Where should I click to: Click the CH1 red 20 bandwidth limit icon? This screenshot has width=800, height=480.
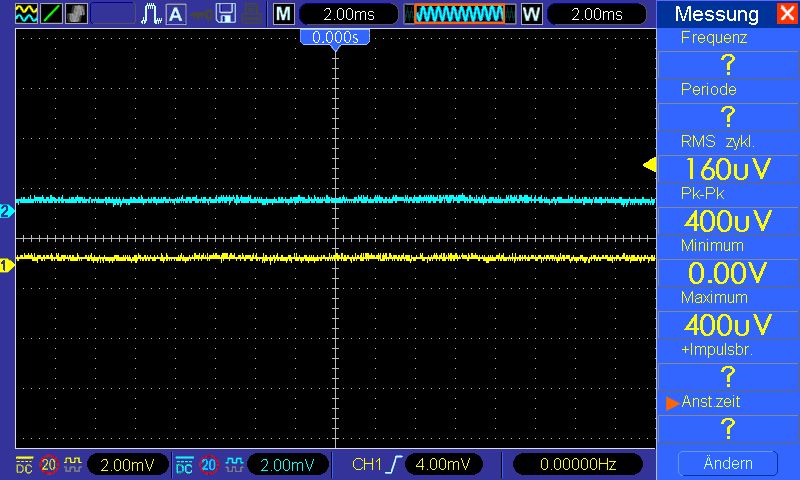[48, 465]
